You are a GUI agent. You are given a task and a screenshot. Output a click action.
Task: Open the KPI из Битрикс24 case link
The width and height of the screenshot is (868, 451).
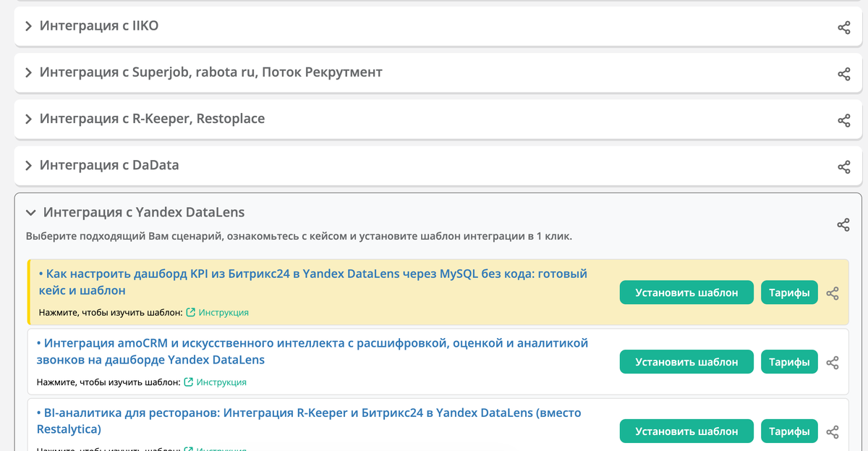[x=312, y=282]
